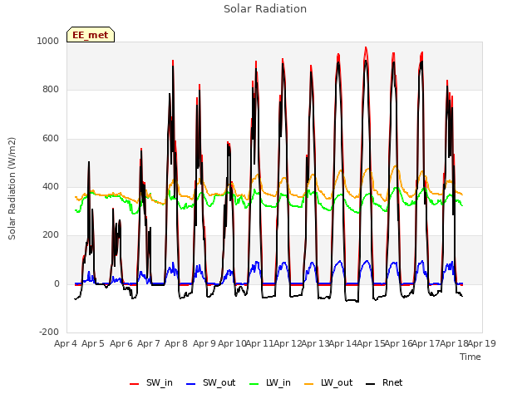
Task: Click the Apr 17 x-axis label
Action: click(426, 343)
